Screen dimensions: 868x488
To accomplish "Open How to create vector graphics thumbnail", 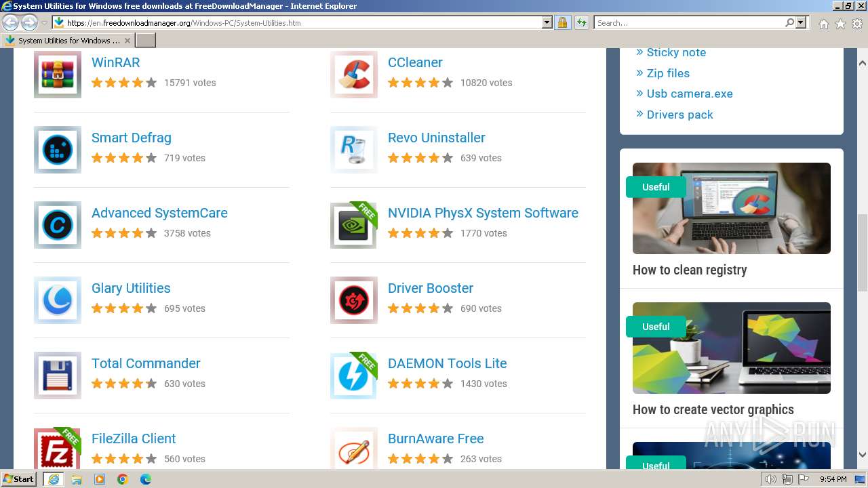I will tap(732, 348).
